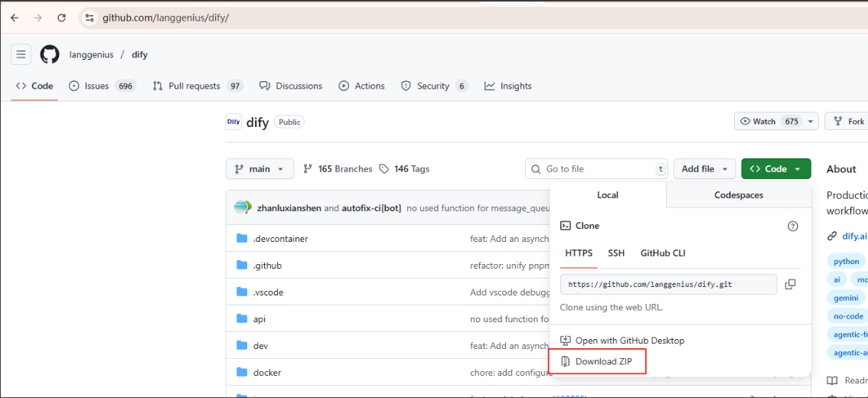This screenshot has height=398, width=868.
Task: Open the Add file dropdown
Action: 704,169
